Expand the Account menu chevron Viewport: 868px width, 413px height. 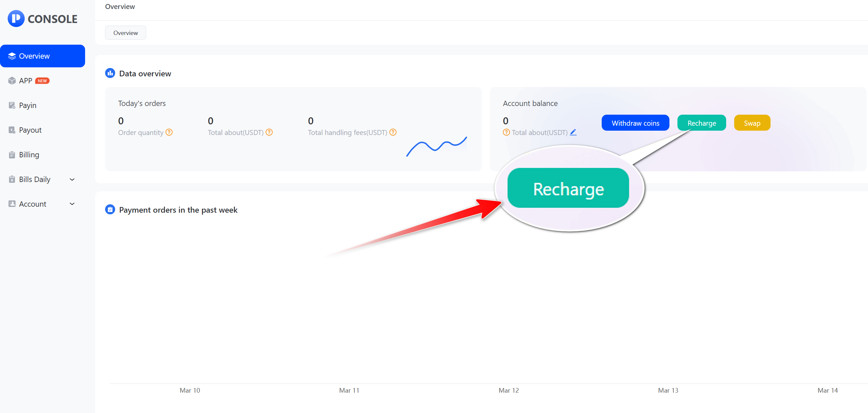click(72, 204)
